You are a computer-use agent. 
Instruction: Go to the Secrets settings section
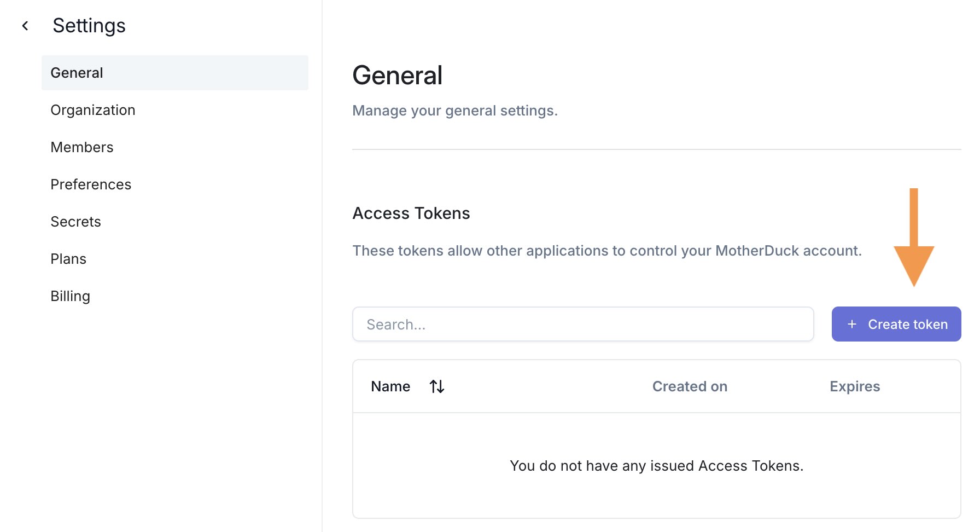[x=75, y=221]
